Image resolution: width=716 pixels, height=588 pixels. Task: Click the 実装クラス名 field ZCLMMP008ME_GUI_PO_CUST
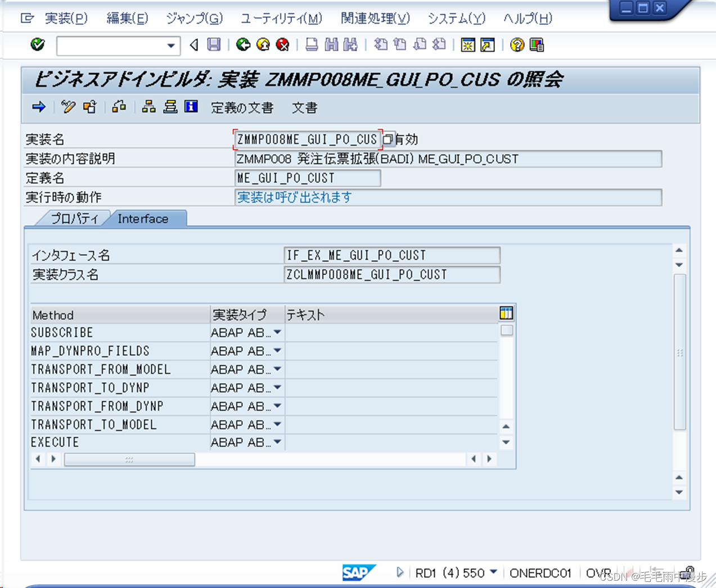pyautogui.click(x=392, y=274)
